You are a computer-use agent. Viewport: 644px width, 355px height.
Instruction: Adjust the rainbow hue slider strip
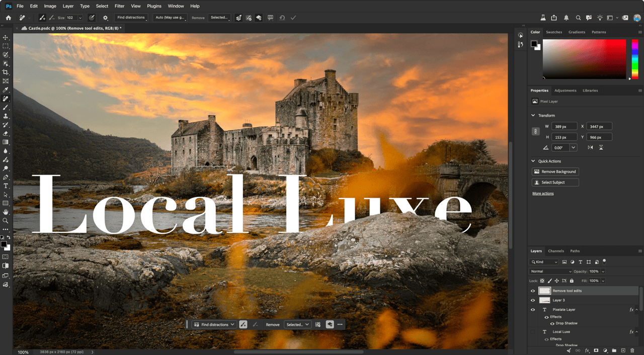click(635, 59)
